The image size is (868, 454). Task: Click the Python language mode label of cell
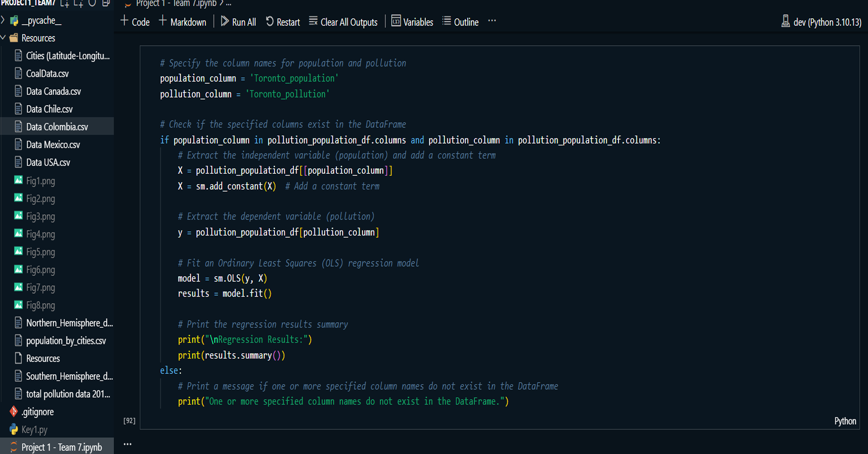click(x=845, y=421)
